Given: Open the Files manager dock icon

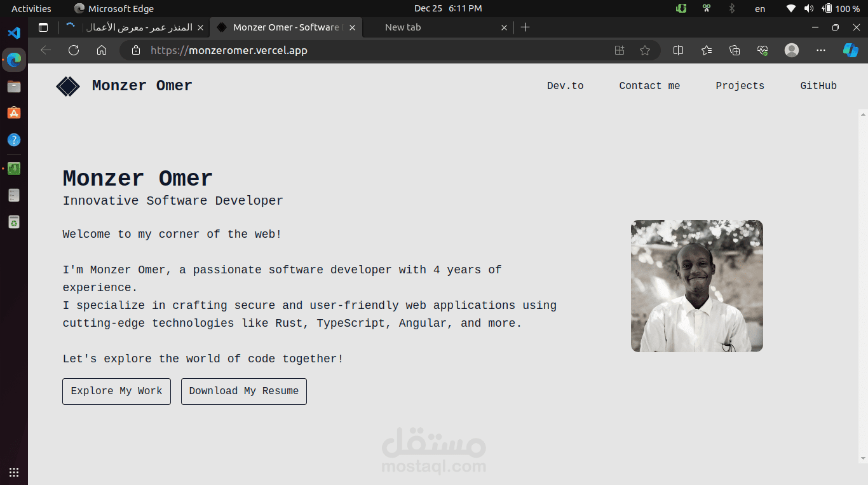Looking at the screenshot, I should tap(14, 86).
